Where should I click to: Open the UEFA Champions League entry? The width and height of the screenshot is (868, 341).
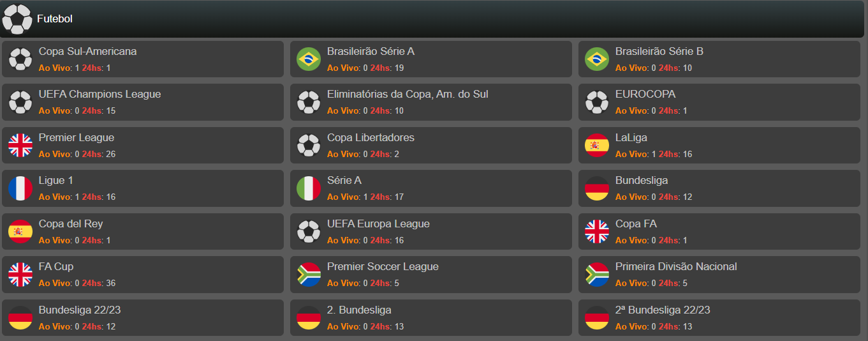(143, 102)
